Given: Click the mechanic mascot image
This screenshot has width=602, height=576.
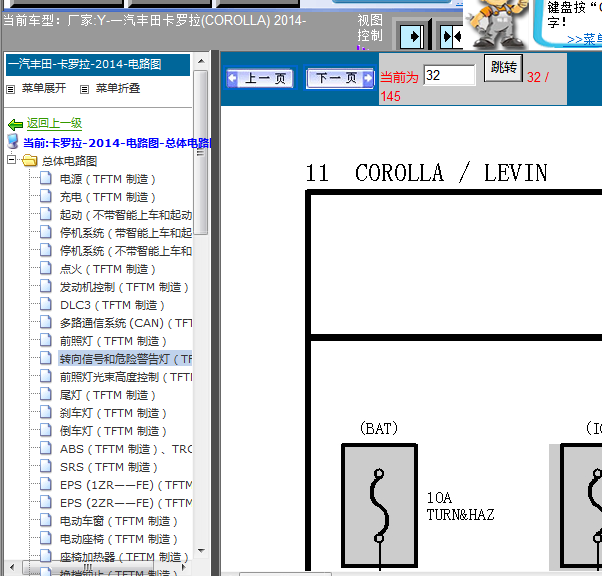Looking at the screenshot, I should tap(496, 24).
